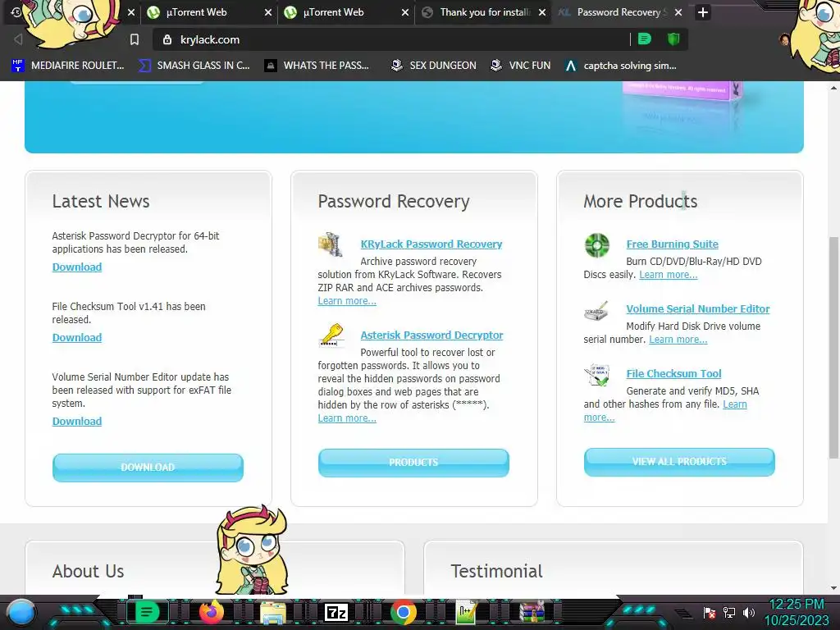Go back with the back arrow

(x=18, y=39)
